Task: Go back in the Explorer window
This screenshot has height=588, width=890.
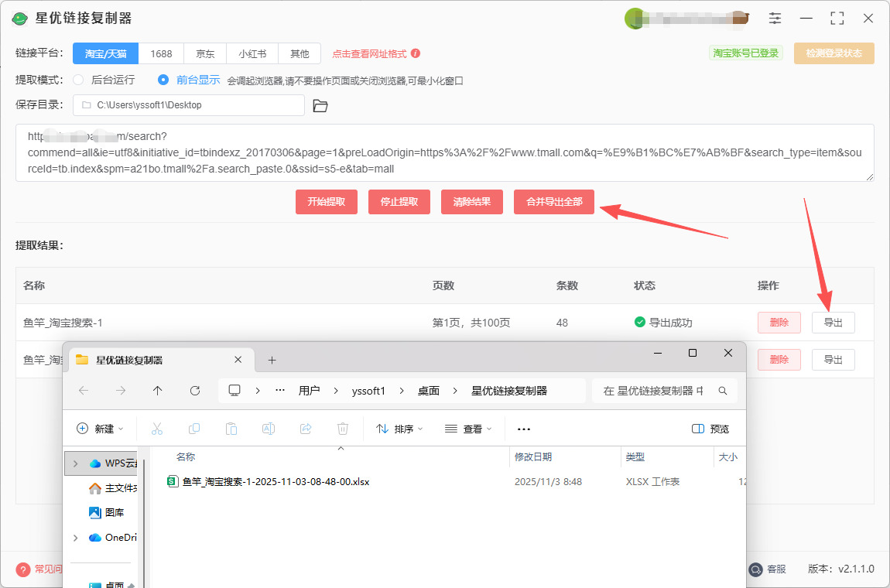Action: coord(84,391)
